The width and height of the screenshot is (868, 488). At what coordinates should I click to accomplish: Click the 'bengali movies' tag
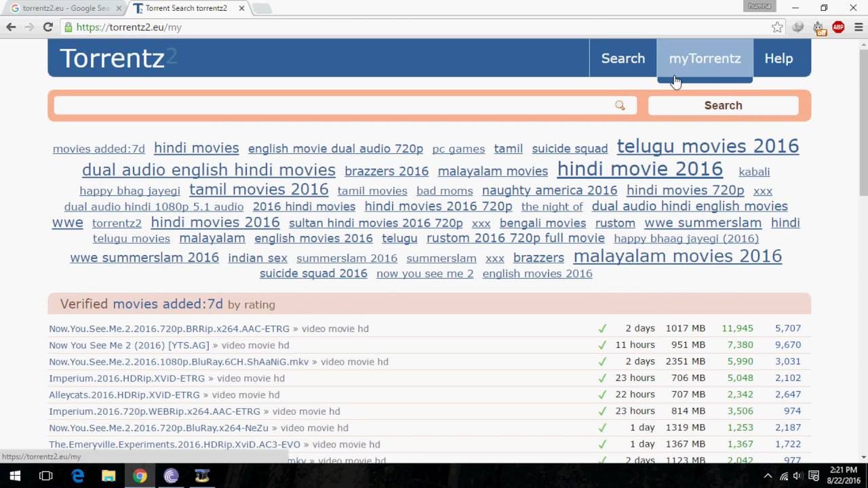pyautogui.click(x=542, y=224)
